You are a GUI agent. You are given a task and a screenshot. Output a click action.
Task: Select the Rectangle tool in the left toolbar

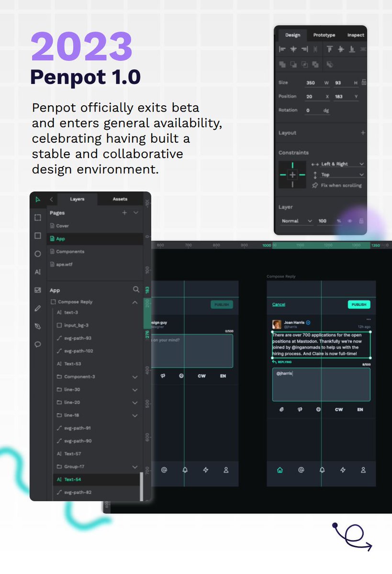(x=38, y=236)
